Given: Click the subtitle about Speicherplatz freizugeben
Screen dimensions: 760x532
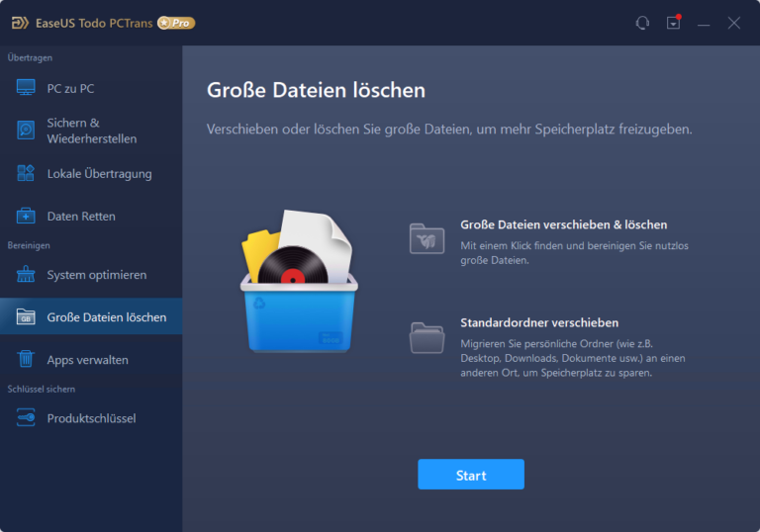Looking at the screenshot, I should coord(449,130).
